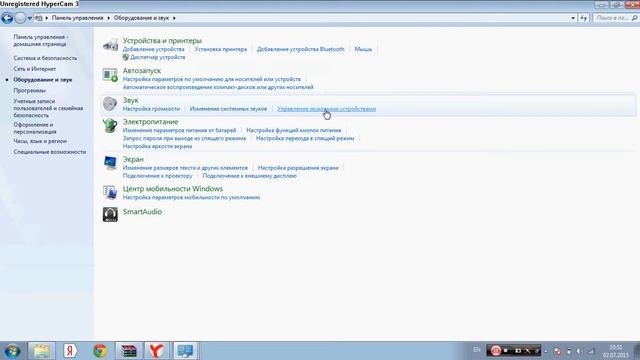Image resolution: width=640 pixels, height=360 pixels.
Task: Launch Google Chrome from the taskbar
Action: (x=100, y=351)
